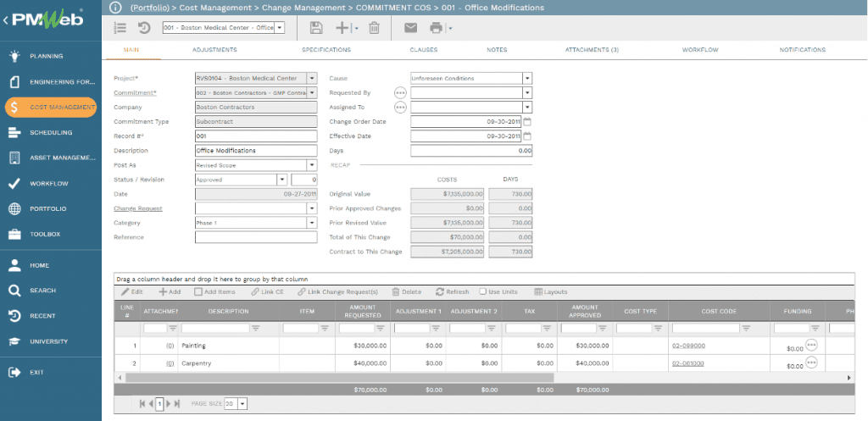Open the Clauses tab
Screen dimensions: 868x421
[x=424, y=50]
